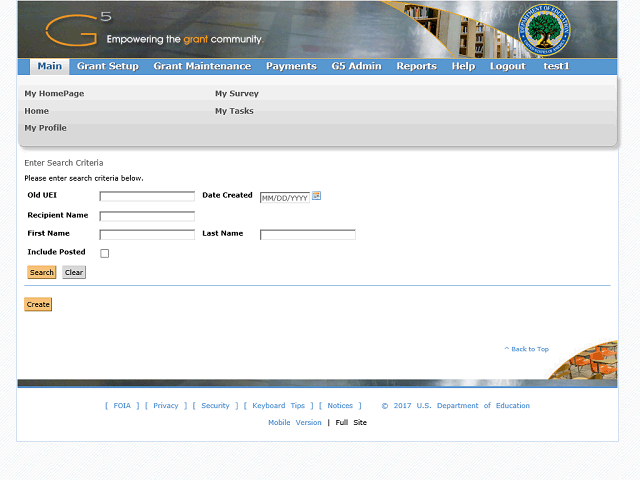Click the Help menu item
The height and width of the screenshot is (480, 640).
pyautogui.click(x=463, y=66)
